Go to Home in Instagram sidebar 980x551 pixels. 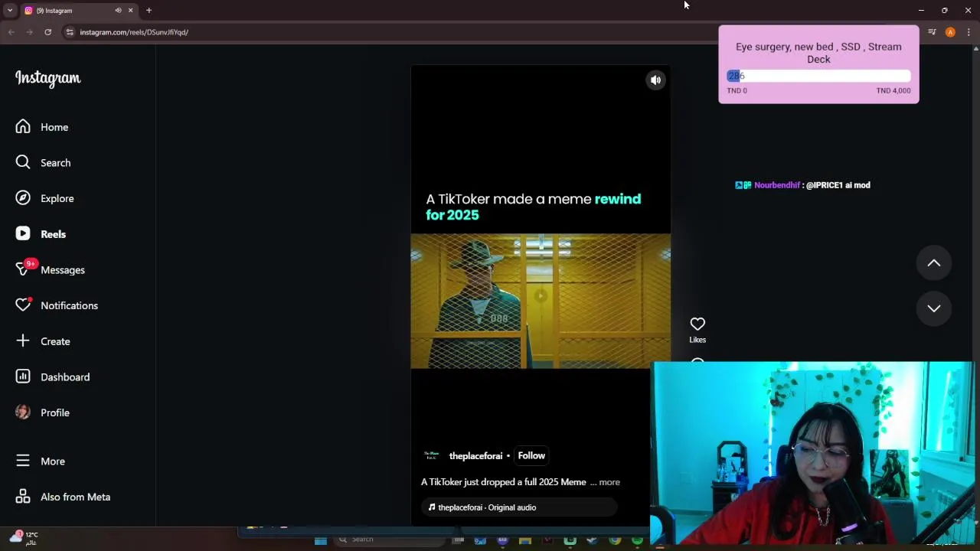point(43,127)
